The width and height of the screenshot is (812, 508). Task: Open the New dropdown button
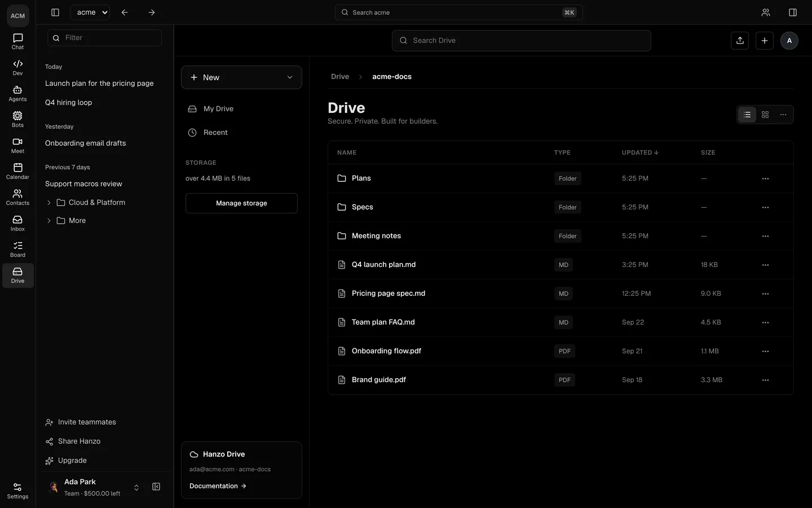(241, 77)
